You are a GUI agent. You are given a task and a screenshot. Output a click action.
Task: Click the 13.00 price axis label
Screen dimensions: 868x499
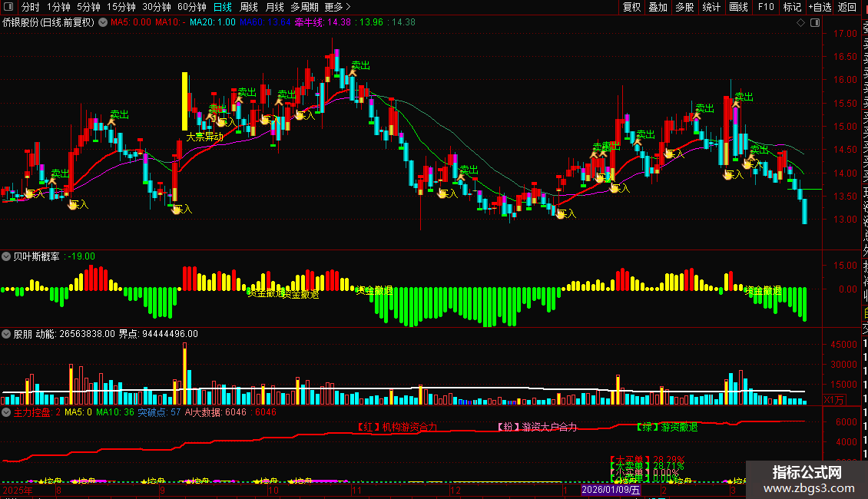[845, 220]
